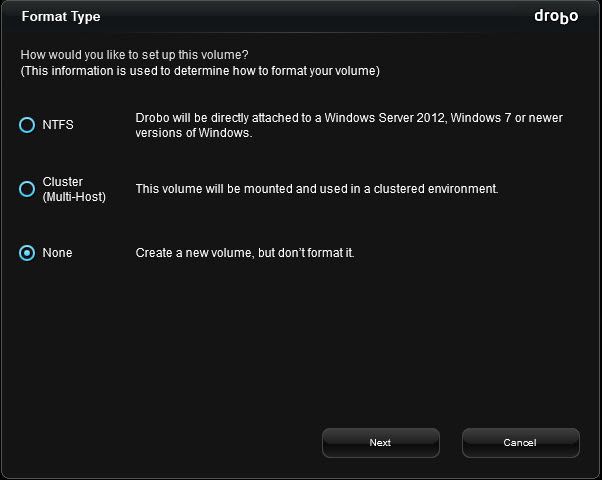Click the NTFS description about Windows Server 2012

(x=349, y=125)
